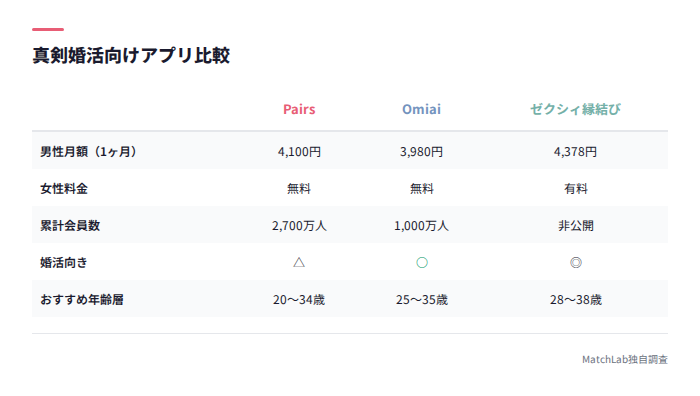Click the 28〜38歳 cell
This screenshot has width=700, height=396.
[x=575, y=300]
